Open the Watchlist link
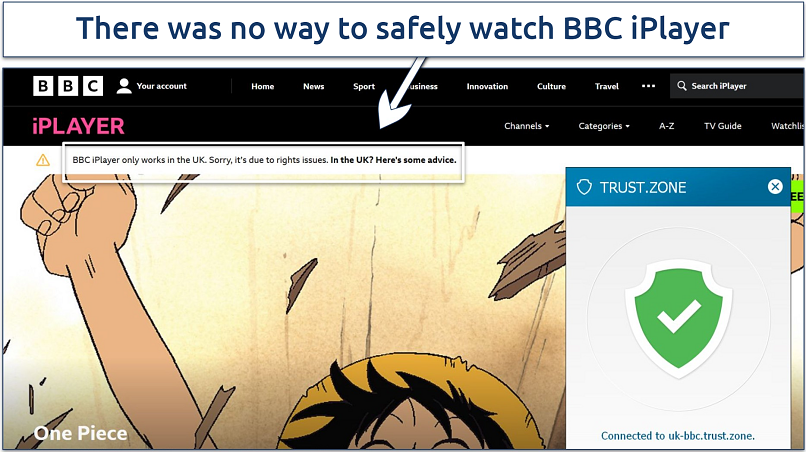806x452 pixels. coord(787,126)
